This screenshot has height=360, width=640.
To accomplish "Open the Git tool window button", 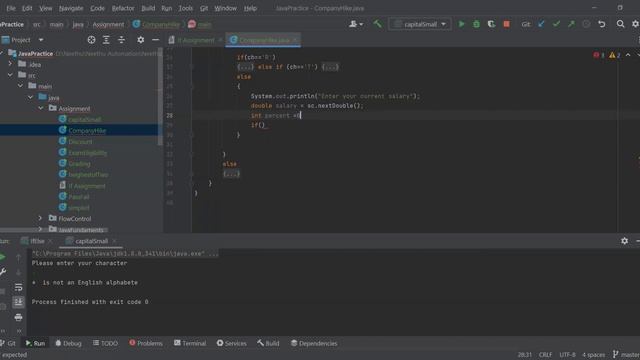I will coord(8,343).
